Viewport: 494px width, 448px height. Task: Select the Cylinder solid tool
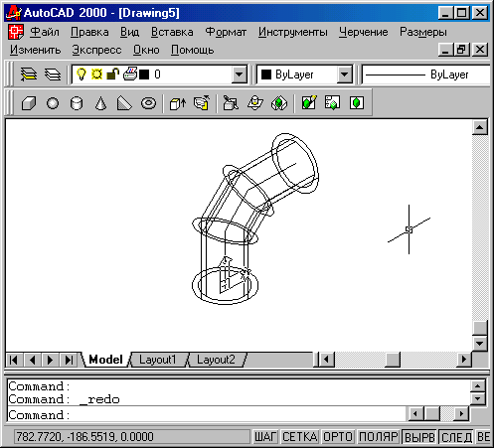pos(77,103)
